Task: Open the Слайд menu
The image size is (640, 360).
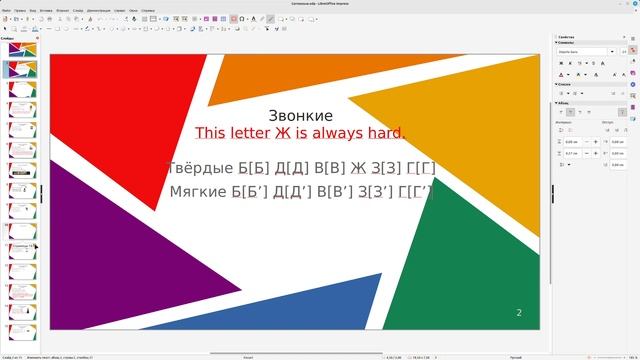Action: [78, 10]
